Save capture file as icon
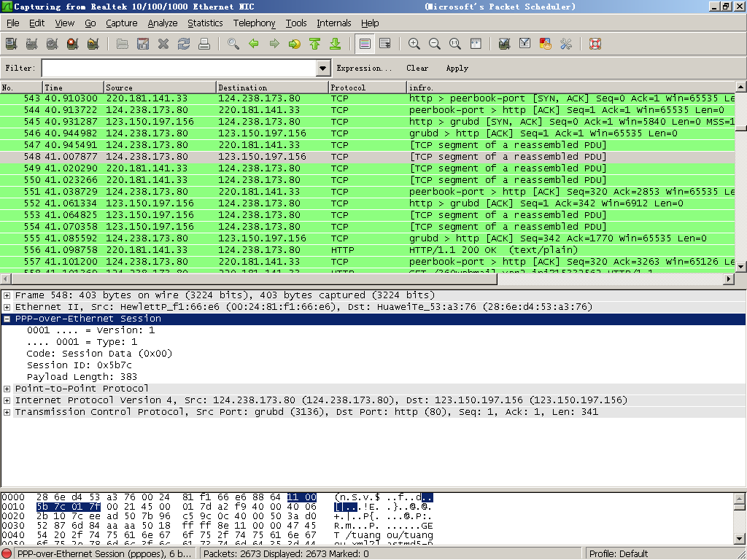Viewport: 747px width, 560px height. click(x=143, y=44)
